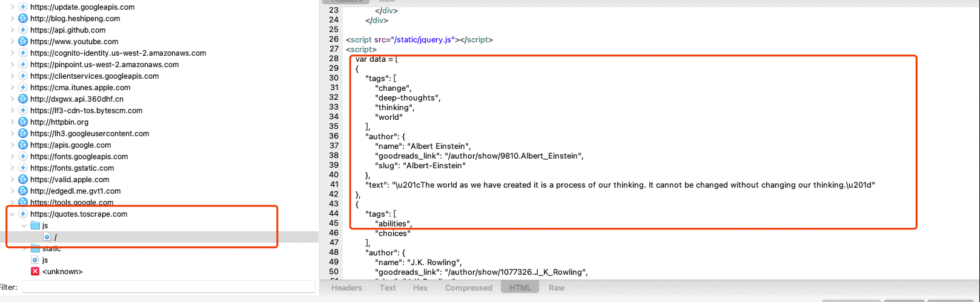The width and height of the screenshot is (980, 302).
Task: Click the clientservices.googleapis.com host icon
Action: pos(23,76)
